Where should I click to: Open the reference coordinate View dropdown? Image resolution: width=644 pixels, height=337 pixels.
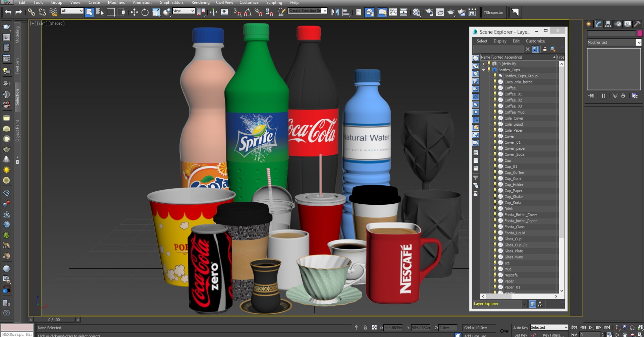[x=183, y=11]
